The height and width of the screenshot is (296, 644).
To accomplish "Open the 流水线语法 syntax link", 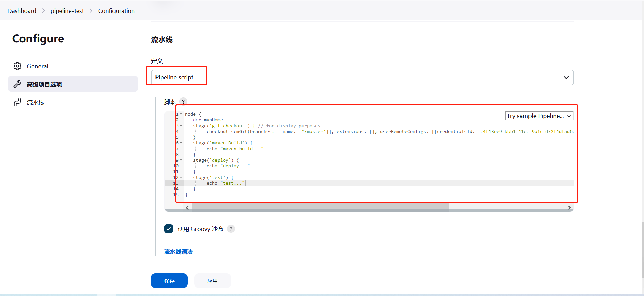I will 179,252.
